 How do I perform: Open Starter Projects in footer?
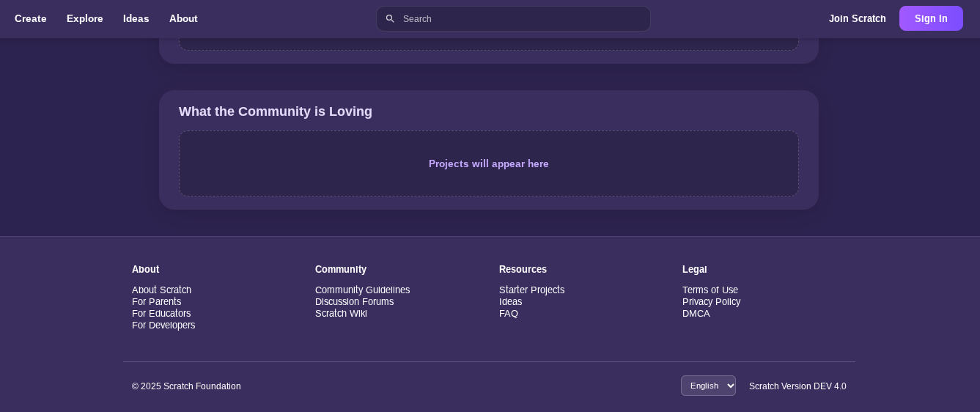531,290
